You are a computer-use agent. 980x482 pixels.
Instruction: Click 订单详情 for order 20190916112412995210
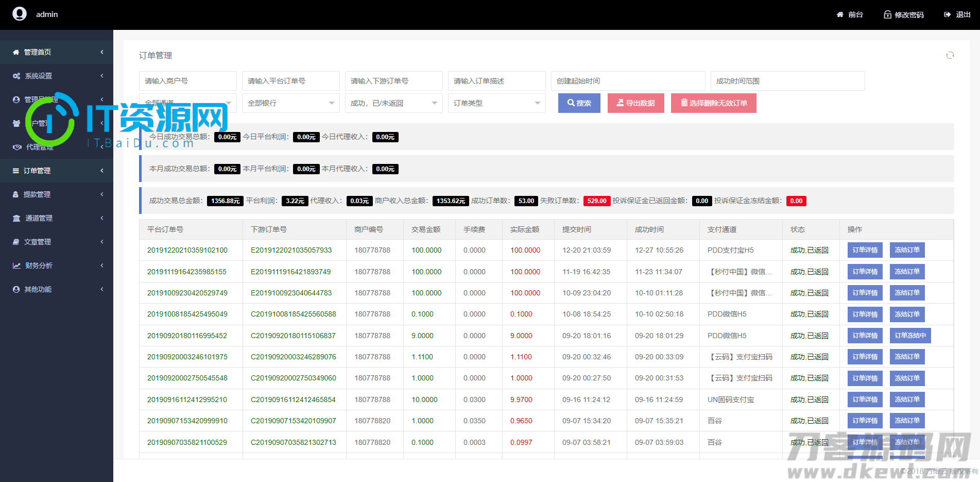pyautogui.click(x=865, y=400)
